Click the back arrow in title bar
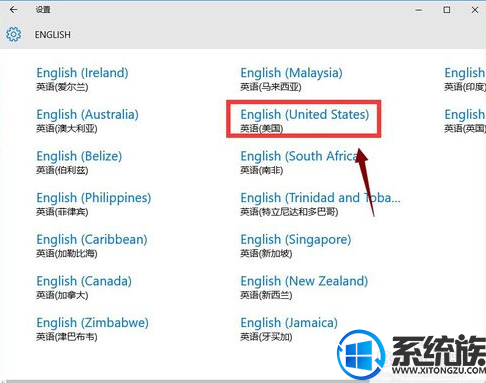Viewport: 486px width, 383px height. click(13, 10)
